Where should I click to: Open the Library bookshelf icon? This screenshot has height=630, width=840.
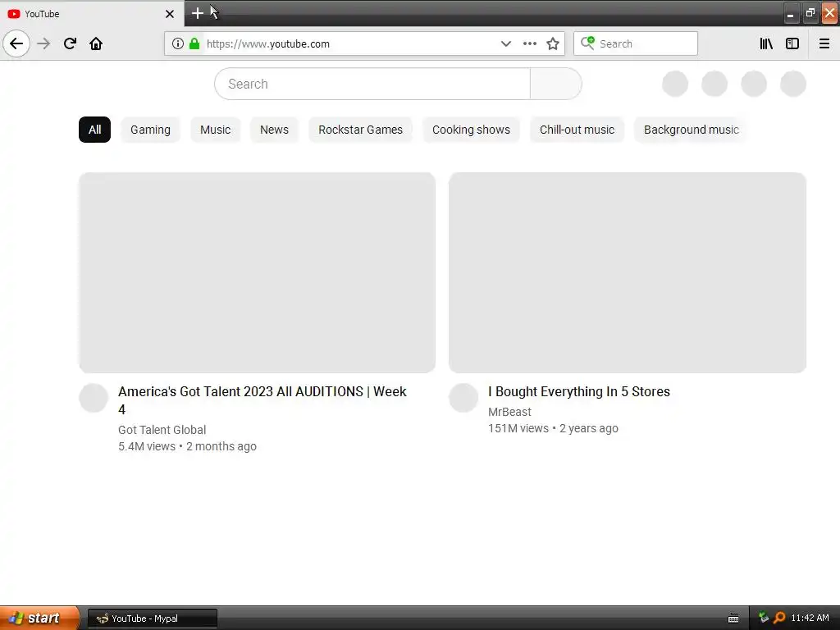click(766, 43)
